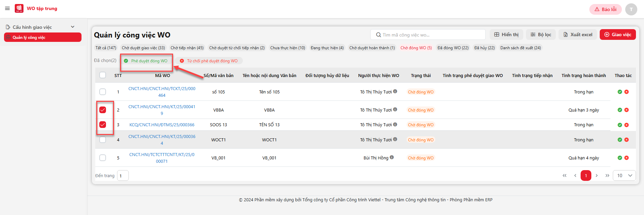Go to first page double-arrow

pos(565,175)
